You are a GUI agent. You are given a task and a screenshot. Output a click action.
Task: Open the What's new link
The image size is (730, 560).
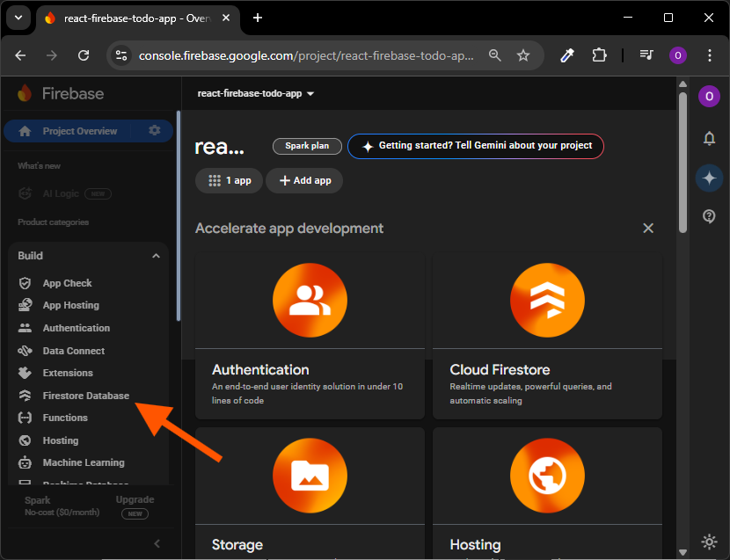[39, 166]
